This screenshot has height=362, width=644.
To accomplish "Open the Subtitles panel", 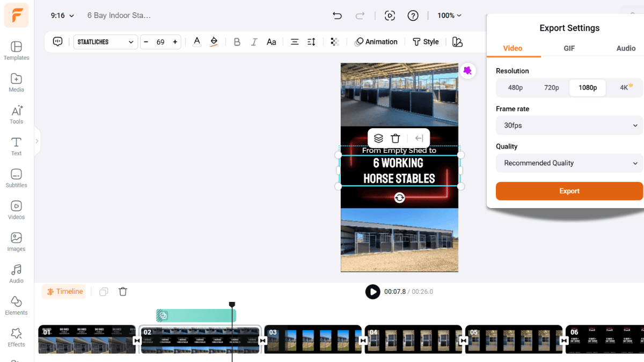I will [16, 178].
